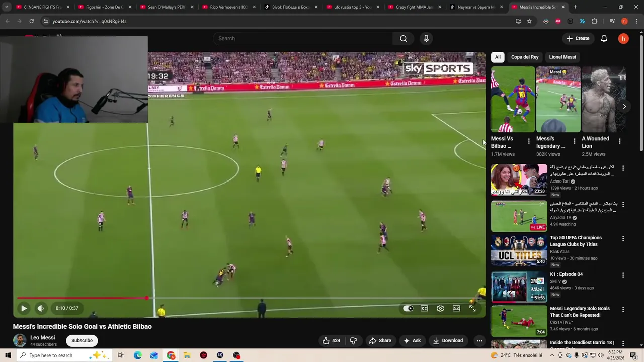Screen dimensions: 644x362
Task: Click the youtube.com address bar URL
Action: 90,21
